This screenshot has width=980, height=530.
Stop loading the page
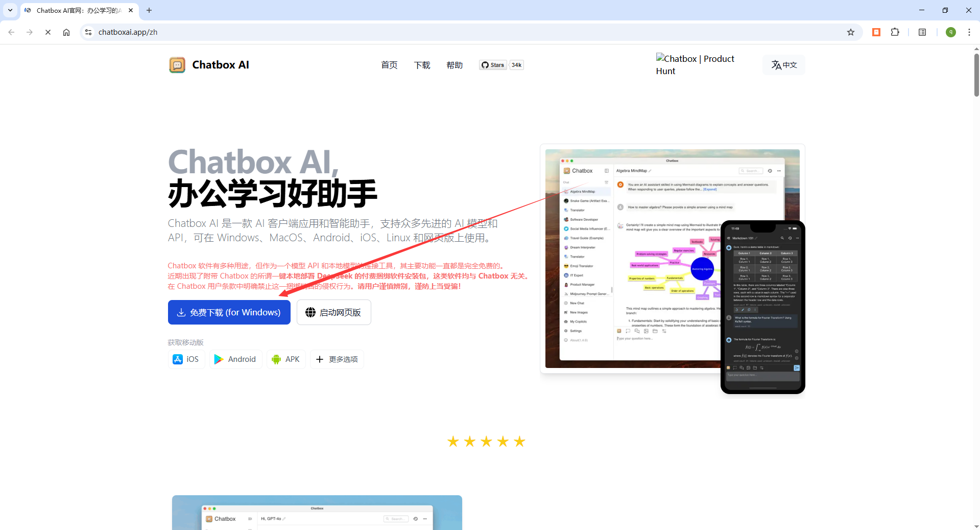[x=48, y=32]
